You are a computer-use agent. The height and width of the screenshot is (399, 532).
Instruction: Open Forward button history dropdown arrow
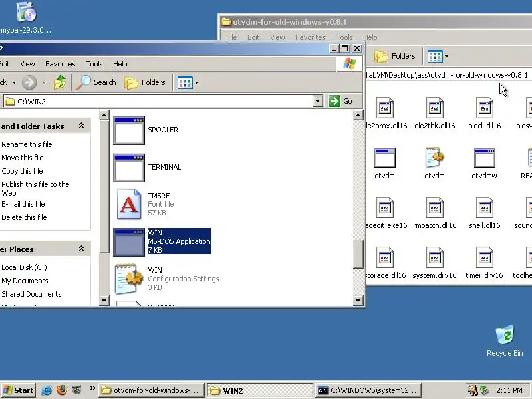[44, 82]
